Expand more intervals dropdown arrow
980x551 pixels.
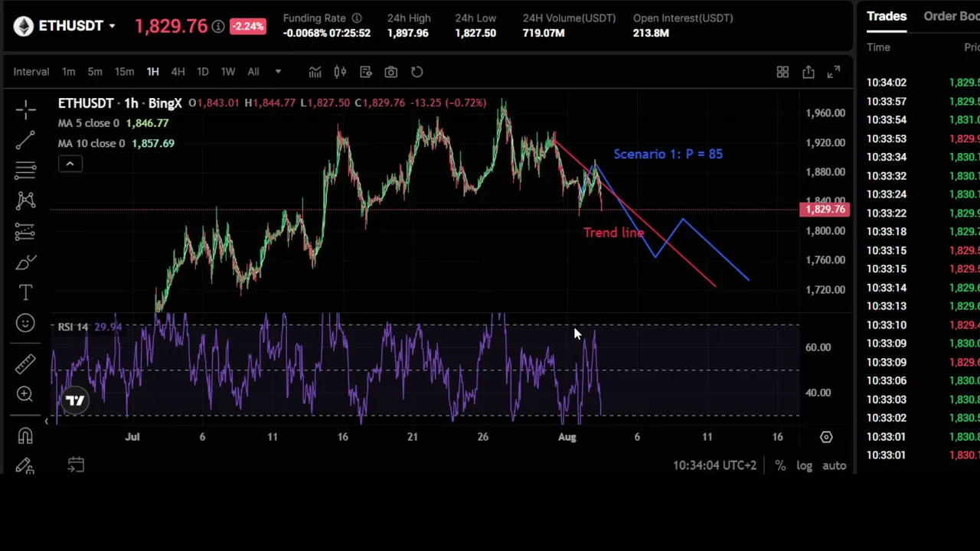tap(278, 72)
